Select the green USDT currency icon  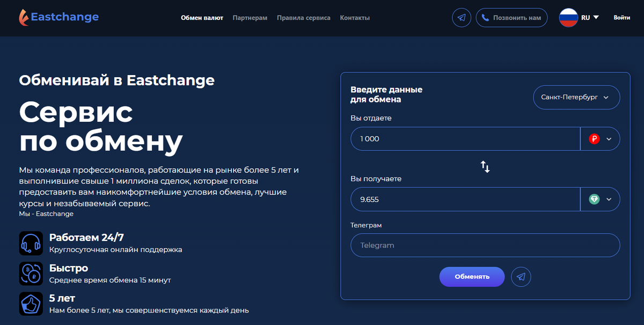[595, 199]
